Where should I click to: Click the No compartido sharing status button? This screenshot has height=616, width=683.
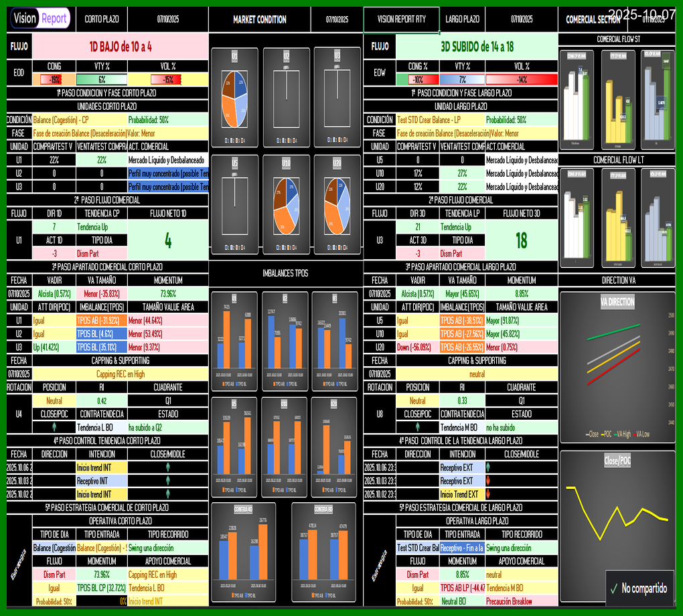pyautogui.click(x=639, y=589)
